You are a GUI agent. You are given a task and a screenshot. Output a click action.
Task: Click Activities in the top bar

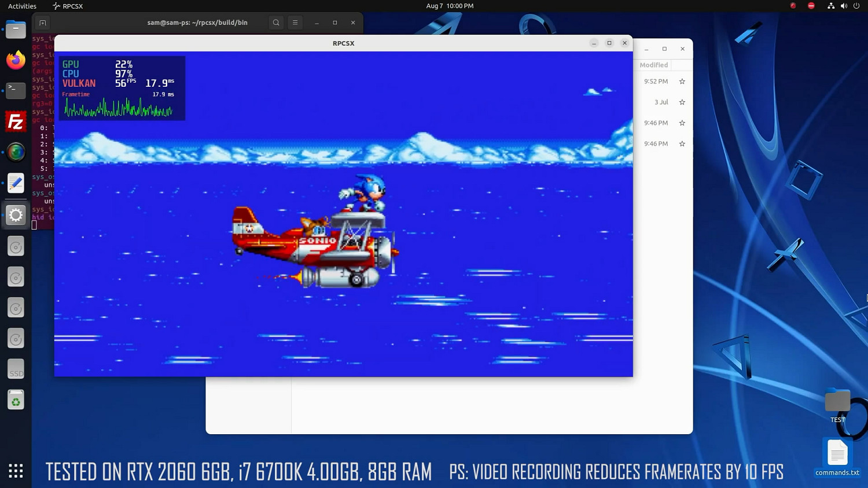pos(22,6)
